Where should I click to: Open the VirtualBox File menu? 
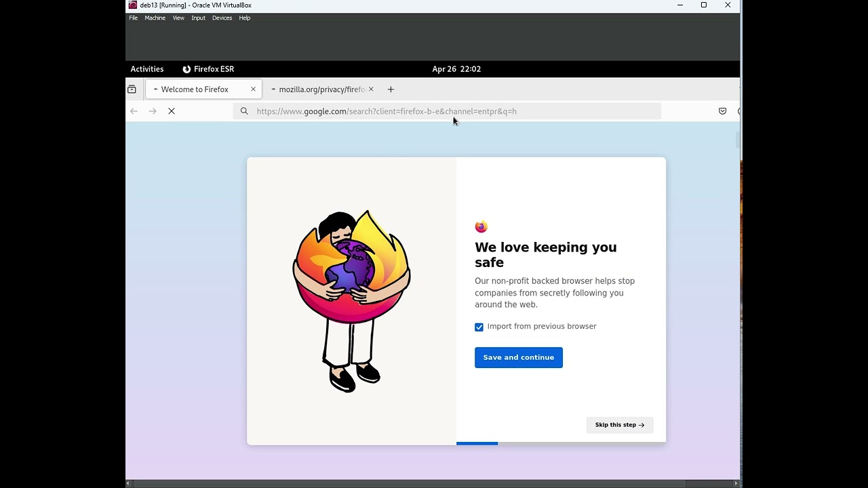[x=134, y=18]
